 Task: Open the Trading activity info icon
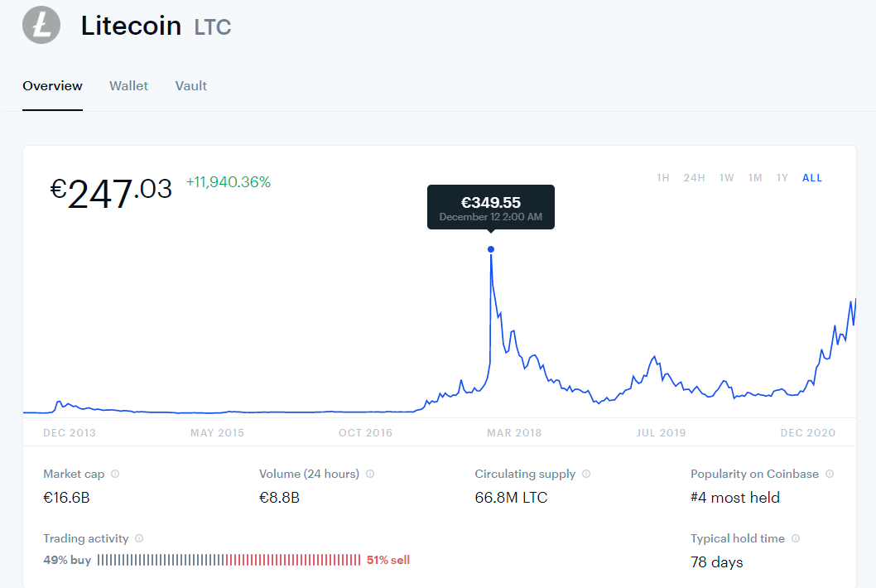click(139, 538)
